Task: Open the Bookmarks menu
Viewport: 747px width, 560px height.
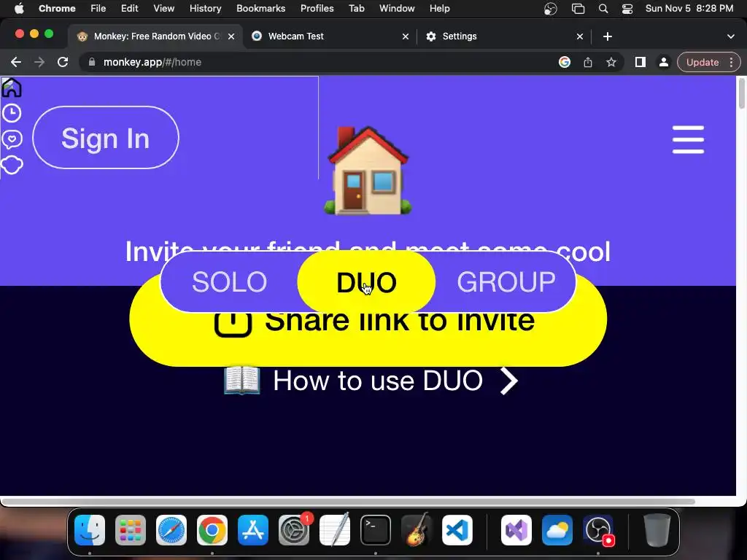Action: click(261, 9)
